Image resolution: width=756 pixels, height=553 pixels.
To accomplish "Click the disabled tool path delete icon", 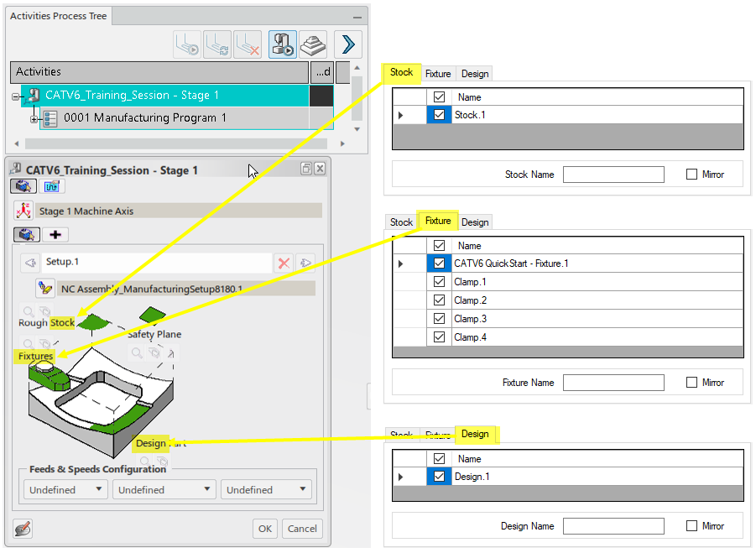I will [x=248, y=44].
